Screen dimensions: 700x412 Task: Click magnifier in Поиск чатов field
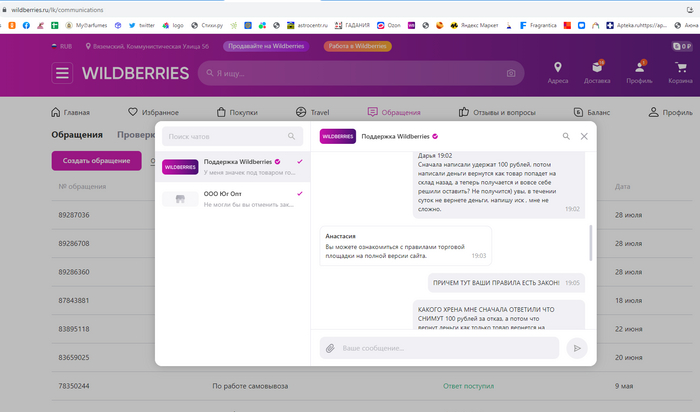292,136
